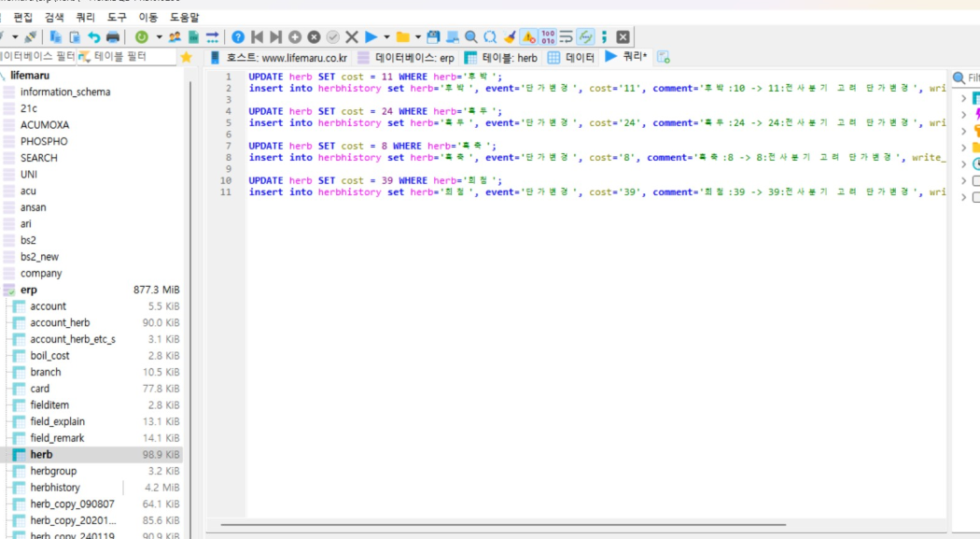Open dropdown arrow next to folder load icon
The image size is (980, 539).
click(x=418, y=36)
